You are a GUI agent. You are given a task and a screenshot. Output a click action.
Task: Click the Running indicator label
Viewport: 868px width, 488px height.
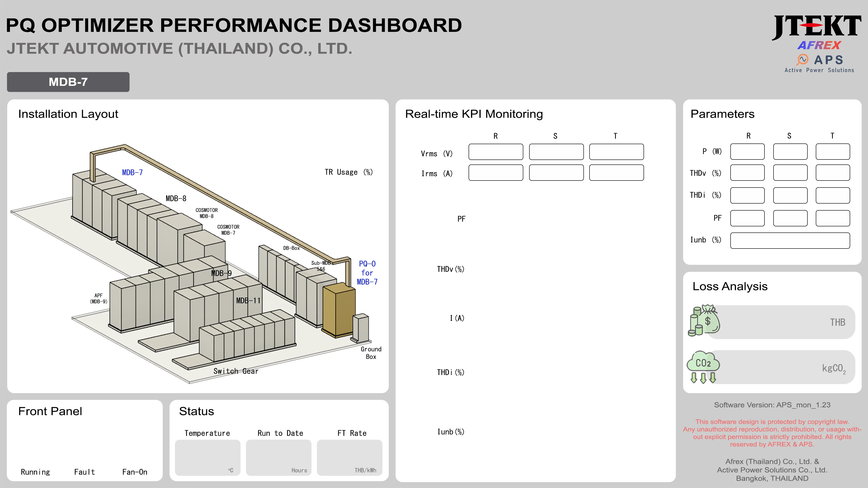(35, 472)
